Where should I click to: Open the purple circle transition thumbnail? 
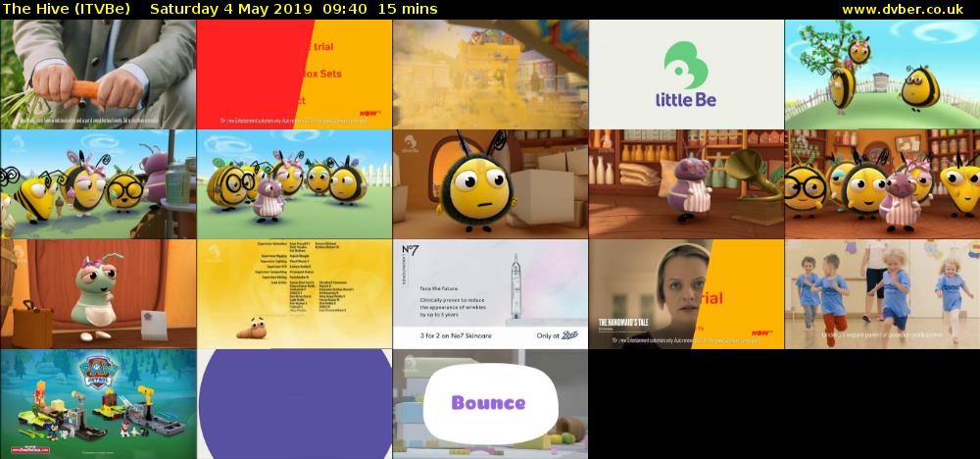click(x=294, y=405)
